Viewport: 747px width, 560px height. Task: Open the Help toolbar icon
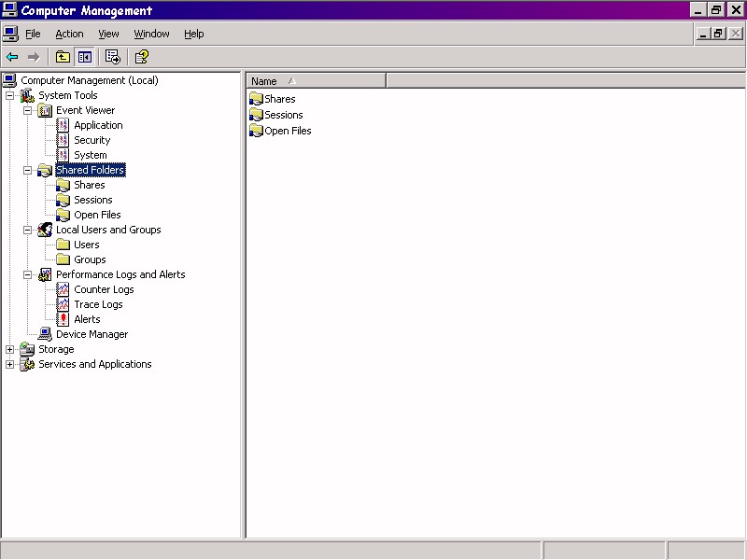pyautogui.click(x=142, y=57)
